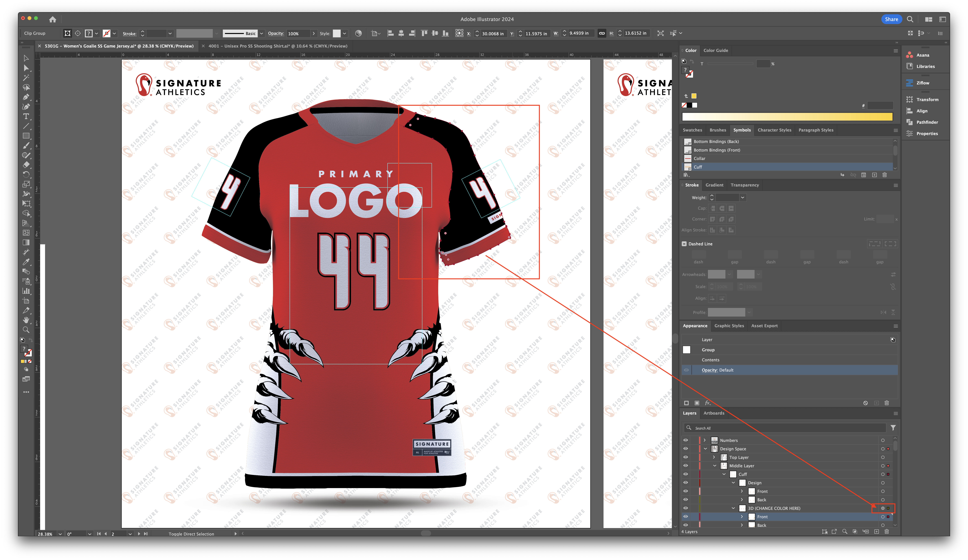Viewport: 968px width, 560px height.
Task: Select the Type tool
Action: tap(26, 116)
